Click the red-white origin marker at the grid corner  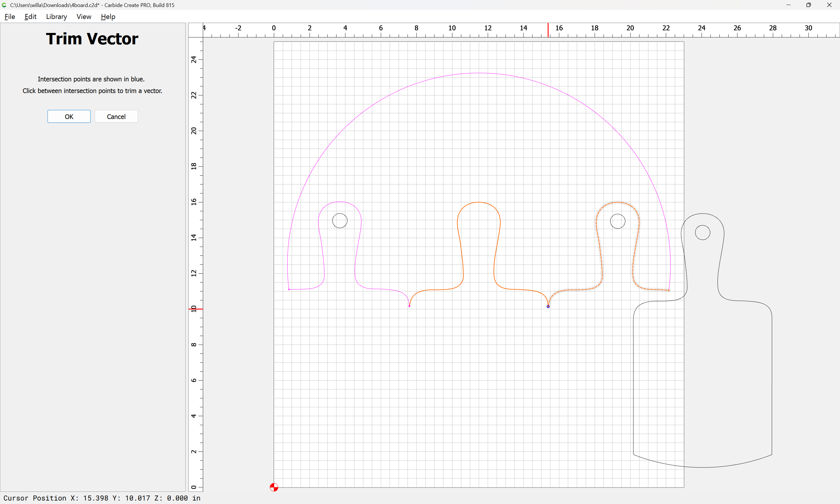point(274,487)
